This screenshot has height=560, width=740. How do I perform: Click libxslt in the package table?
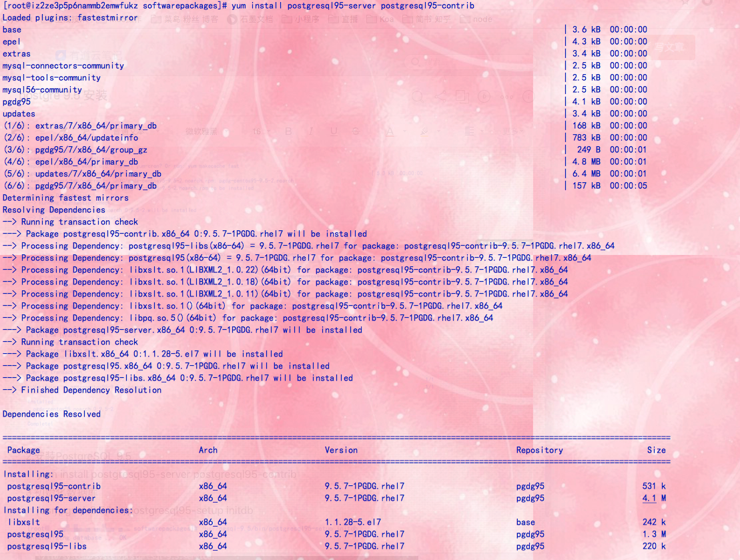click(23, 522)
